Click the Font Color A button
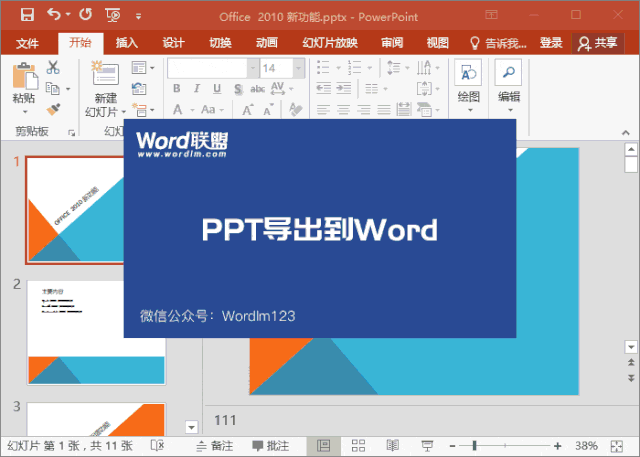This screenshot has width=640, height=457. (x=178, y=109)
